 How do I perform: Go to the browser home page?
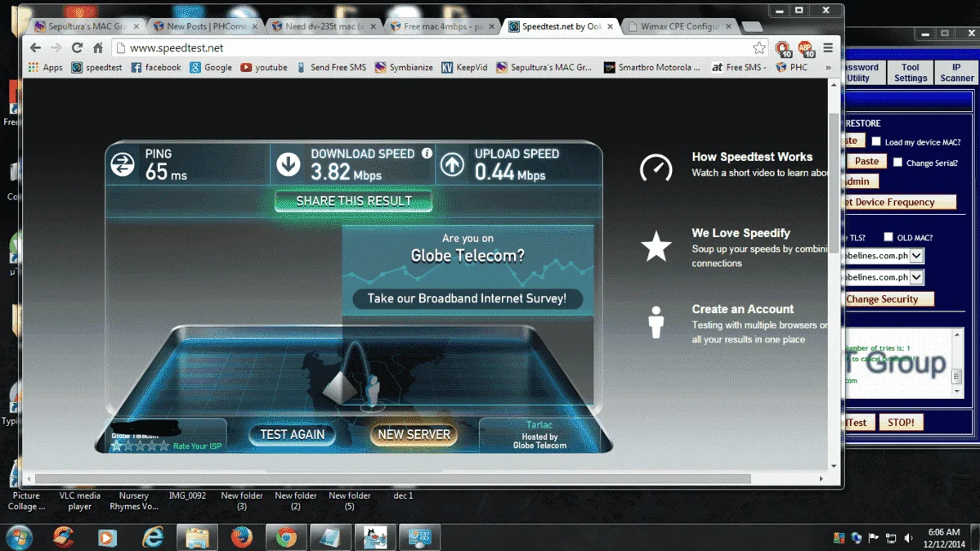tap(98, 47)
